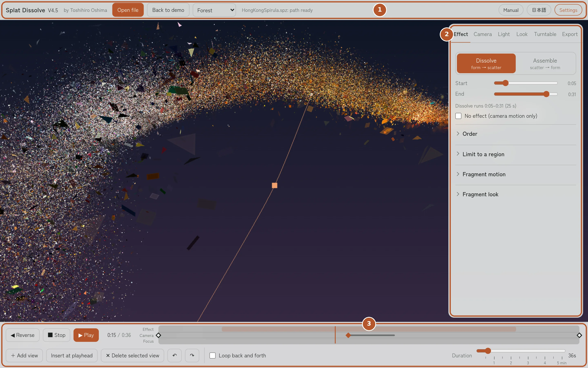Click the end keyframe diamond on the timeline
588x368 pixels.
tap(579, 335)
